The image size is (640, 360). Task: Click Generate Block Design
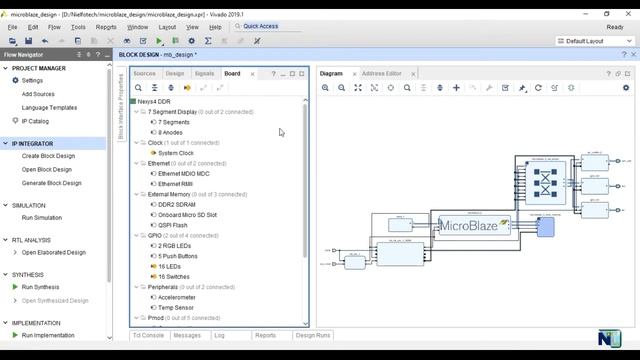[51, 183]
